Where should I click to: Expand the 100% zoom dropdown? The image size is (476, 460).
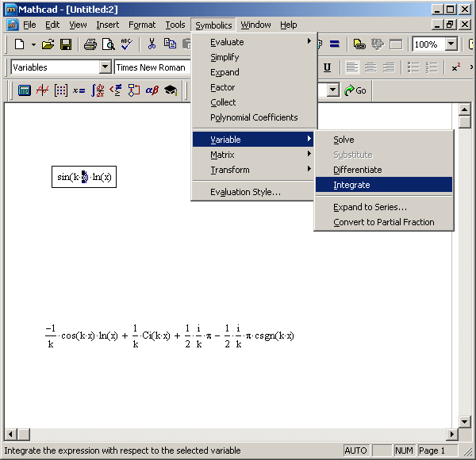coord(451,44)
